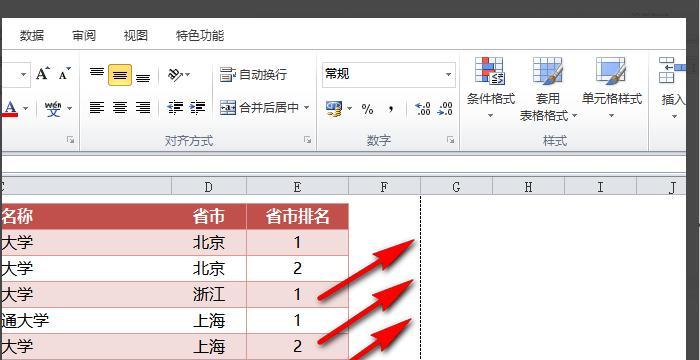This screenshot has height=360, width=700.
Task: Select column G header
Action: point(456,187)
